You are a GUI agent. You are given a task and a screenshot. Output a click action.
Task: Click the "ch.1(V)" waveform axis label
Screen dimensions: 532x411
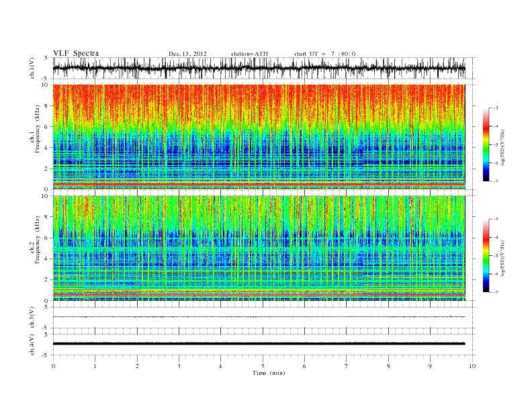tap(32, 68)
